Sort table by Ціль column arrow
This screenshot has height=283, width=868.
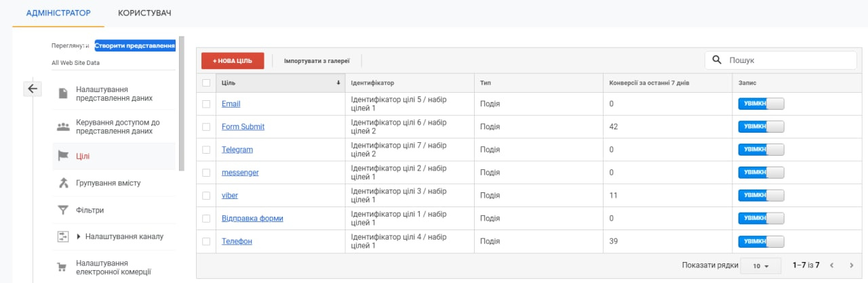coord(338,83)
